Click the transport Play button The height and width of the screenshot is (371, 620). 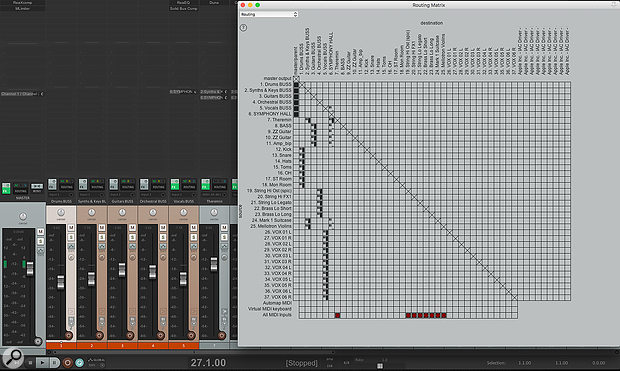click(x=42, y=362)
